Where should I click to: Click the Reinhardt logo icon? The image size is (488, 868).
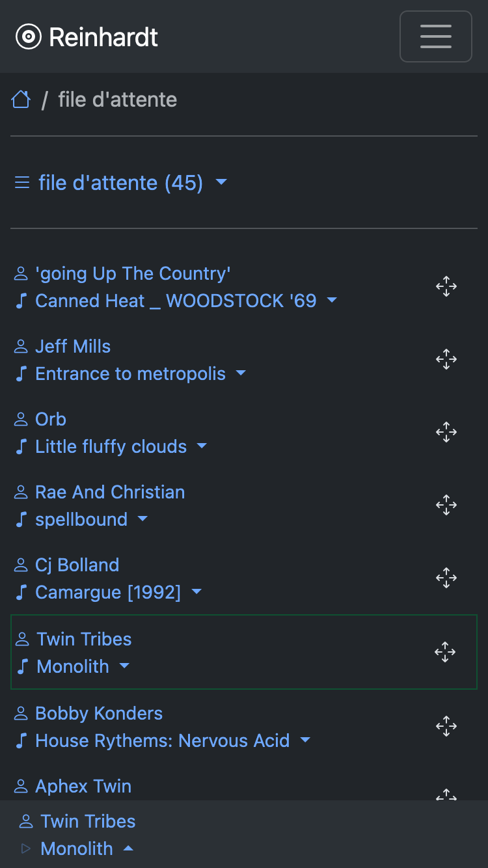[28, 37]
